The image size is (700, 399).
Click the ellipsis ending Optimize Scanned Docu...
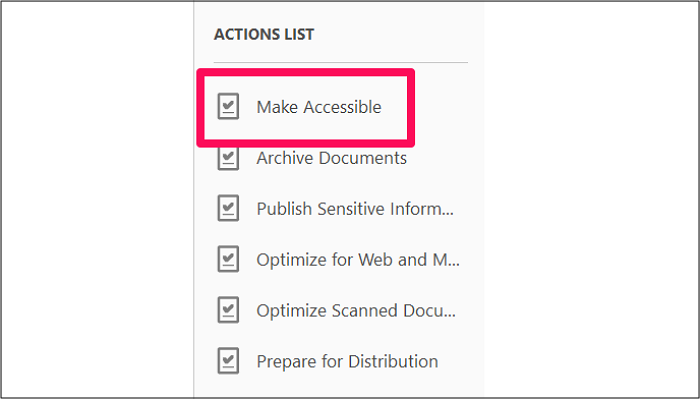[450, 316]
